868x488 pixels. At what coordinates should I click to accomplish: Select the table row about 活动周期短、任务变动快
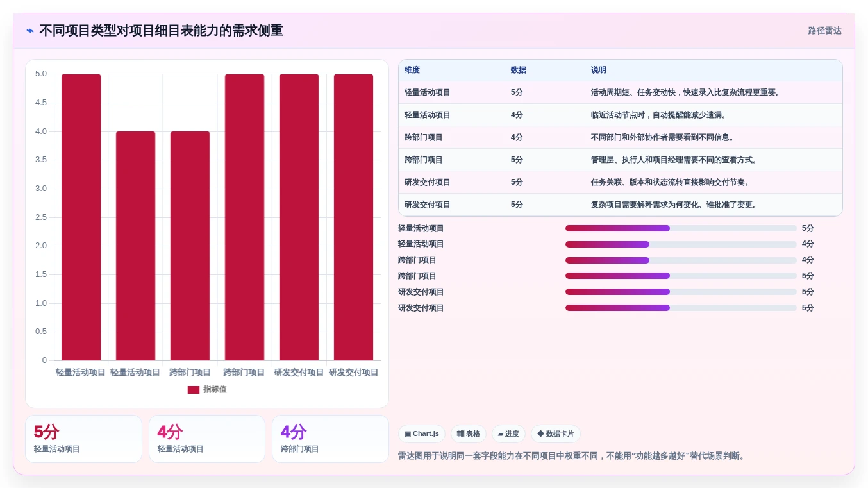pyautogui.click(x=621, y=92)
